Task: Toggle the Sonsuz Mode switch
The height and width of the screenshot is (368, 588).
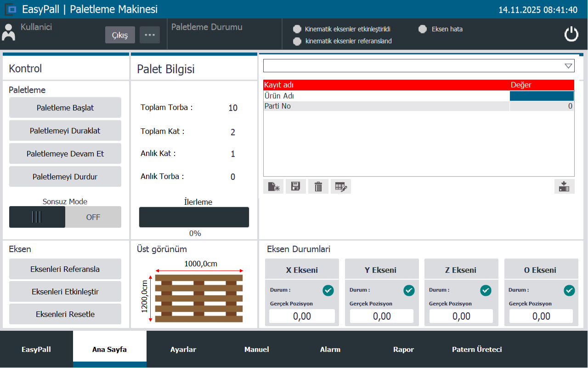Action: pos(65,217)
